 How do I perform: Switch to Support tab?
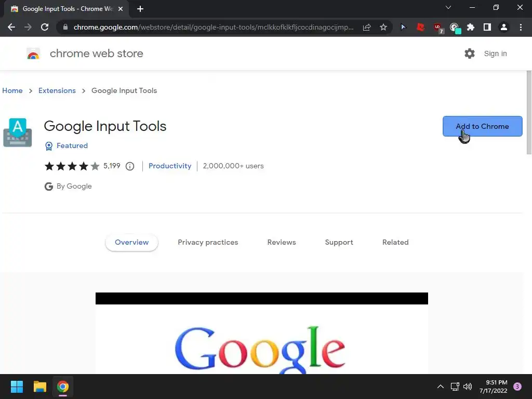[339, 242]
